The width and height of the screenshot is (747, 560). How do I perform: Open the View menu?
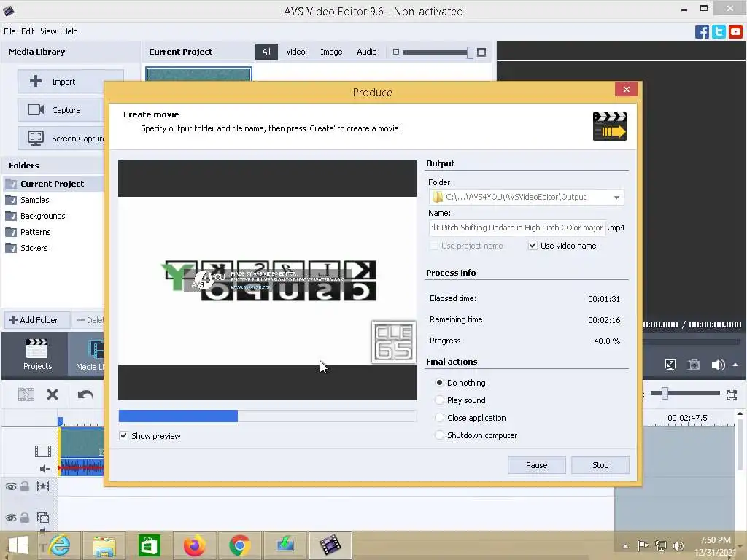tap(48, 31)
